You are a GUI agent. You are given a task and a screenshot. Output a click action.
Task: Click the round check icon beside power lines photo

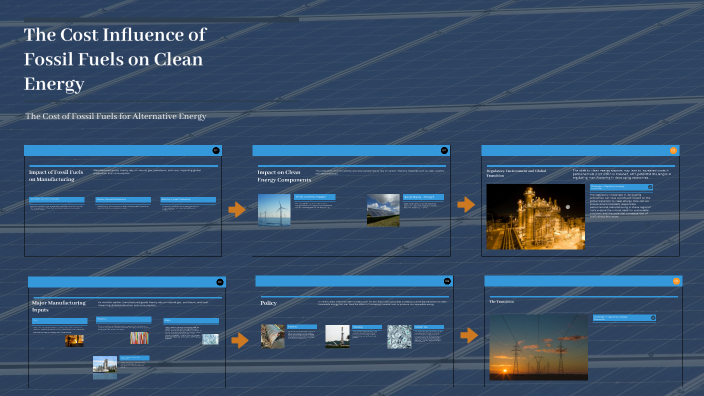pyautogui.click(x=653, y=317)
